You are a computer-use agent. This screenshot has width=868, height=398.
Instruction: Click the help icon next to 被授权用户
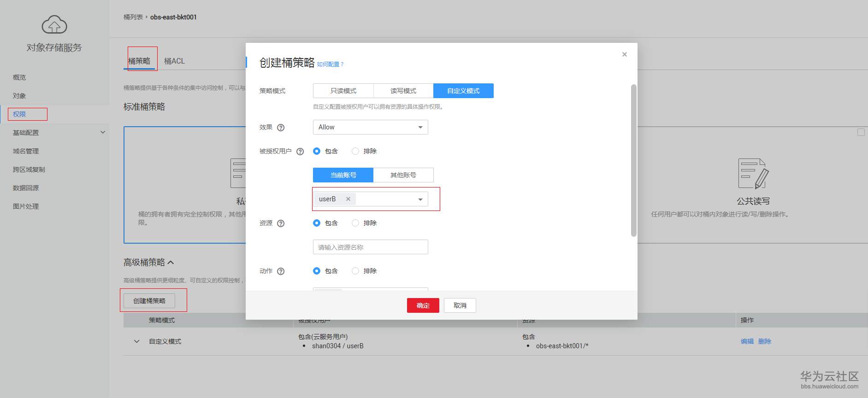click(300, 152)
